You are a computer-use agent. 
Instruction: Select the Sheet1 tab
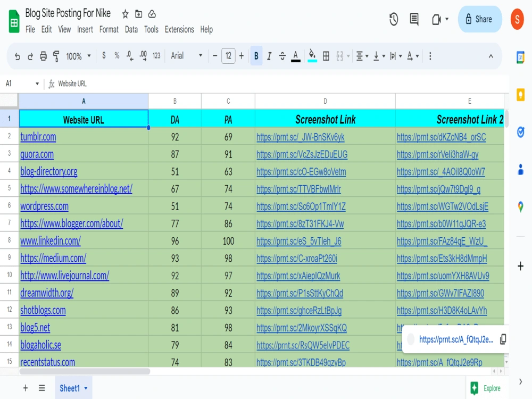pos(73,388)
